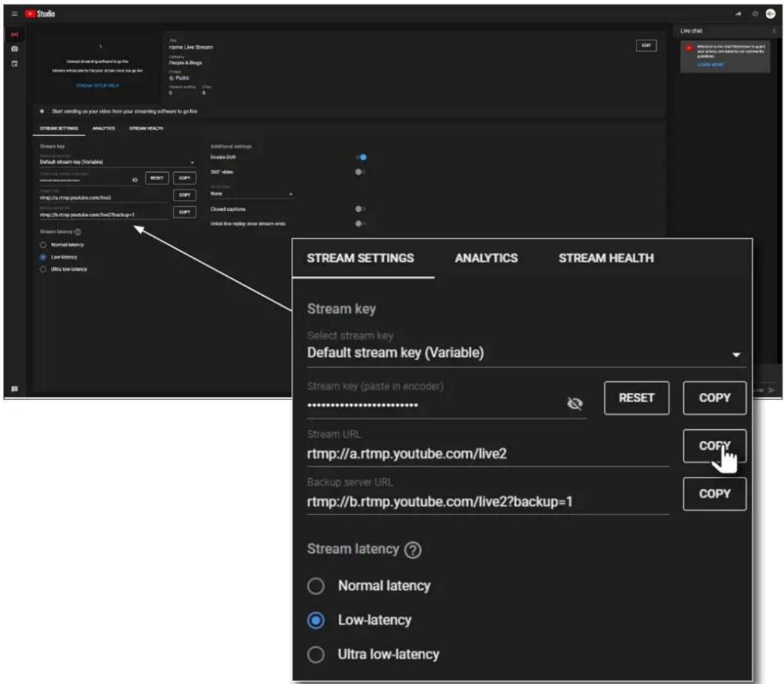The image size is (784, 684).
Task: Click small COPY beside the stream key in Studio window
Action: point(185,178)
